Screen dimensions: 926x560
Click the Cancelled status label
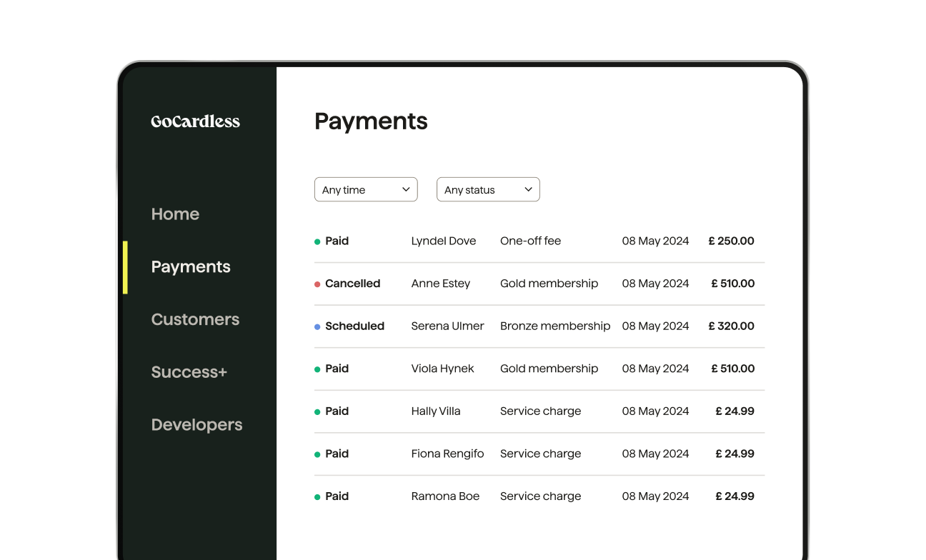[x=352, y=284]
